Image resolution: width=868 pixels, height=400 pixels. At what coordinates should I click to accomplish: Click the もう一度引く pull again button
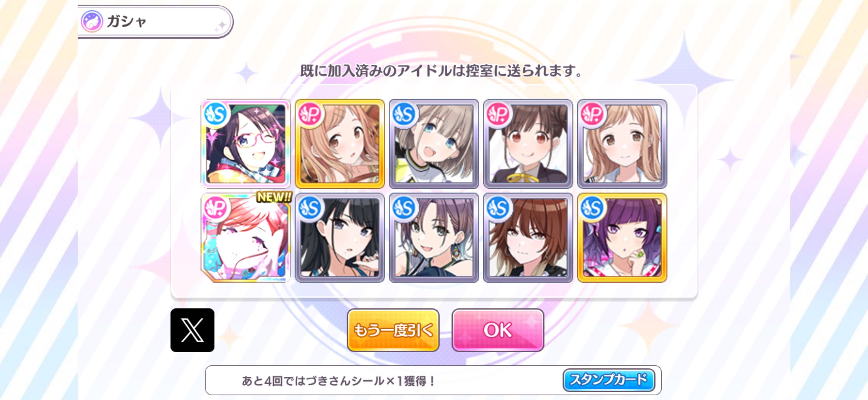(393, 330)
